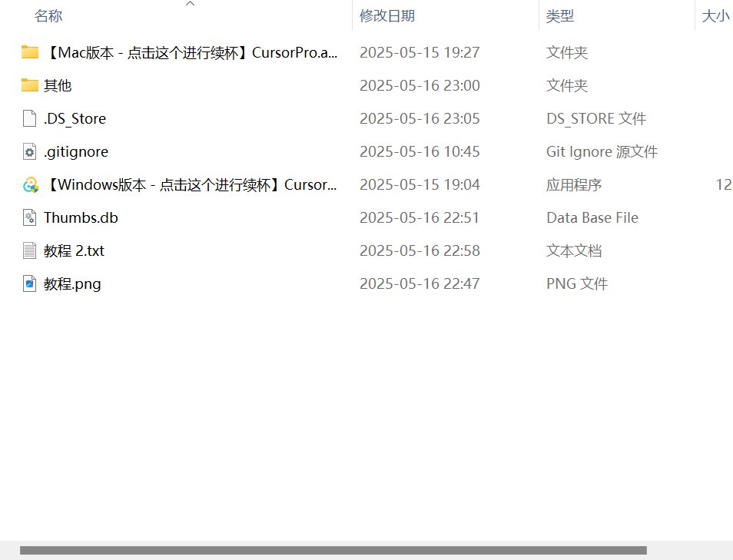Select the 其他 folder name

pos(58,85)
